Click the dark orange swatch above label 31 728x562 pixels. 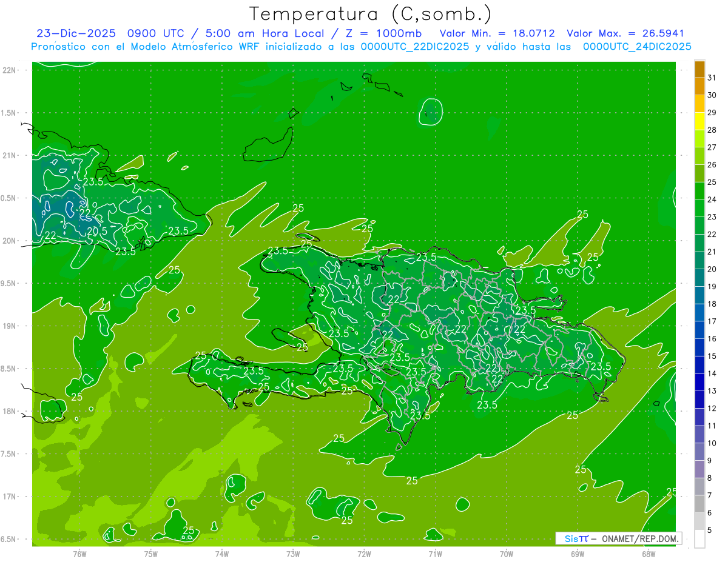699,69
